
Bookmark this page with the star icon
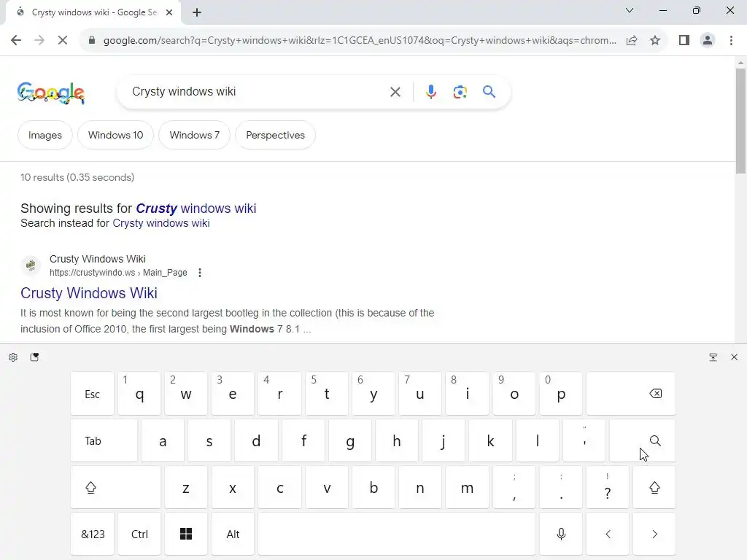point(655,41)
